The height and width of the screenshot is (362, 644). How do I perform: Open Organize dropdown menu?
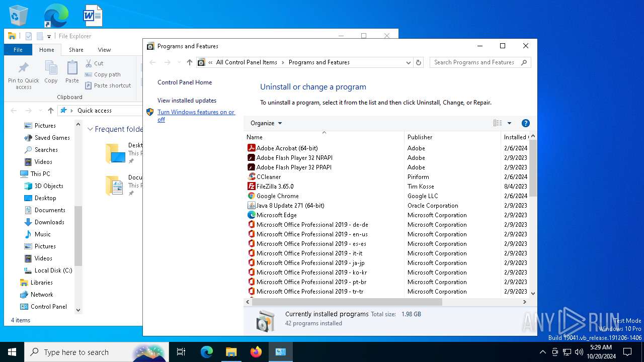[266, 123]
